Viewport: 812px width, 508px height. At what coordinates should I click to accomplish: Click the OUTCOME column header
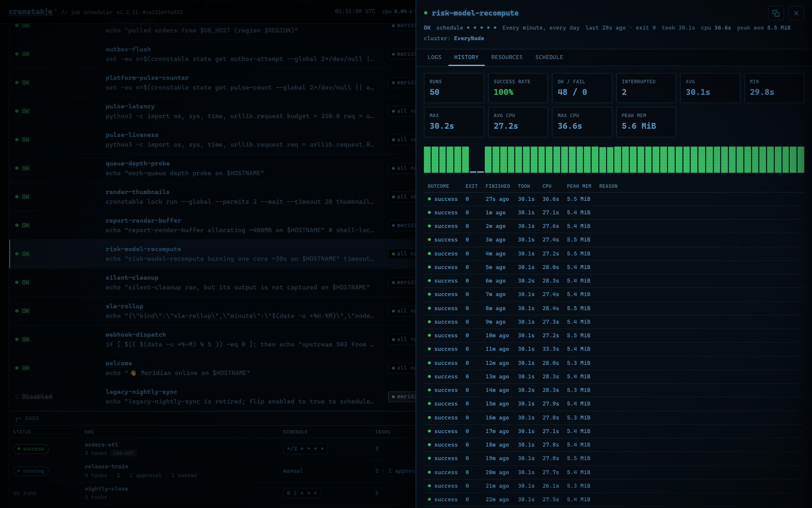point(438,186)
